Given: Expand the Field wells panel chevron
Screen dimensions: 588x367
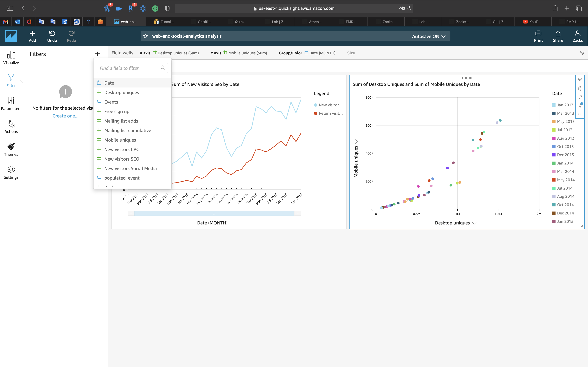Looking at the screenshot, I should pos(582,53).
